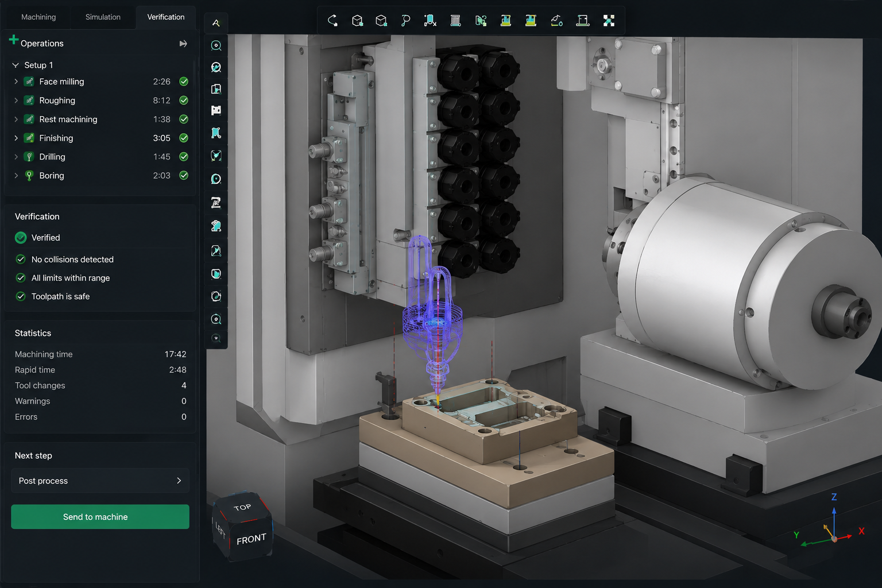Viewport: 882px width, 588px height.
Task: Click the play-forward icon in Operations header
Action: point(183,44)
